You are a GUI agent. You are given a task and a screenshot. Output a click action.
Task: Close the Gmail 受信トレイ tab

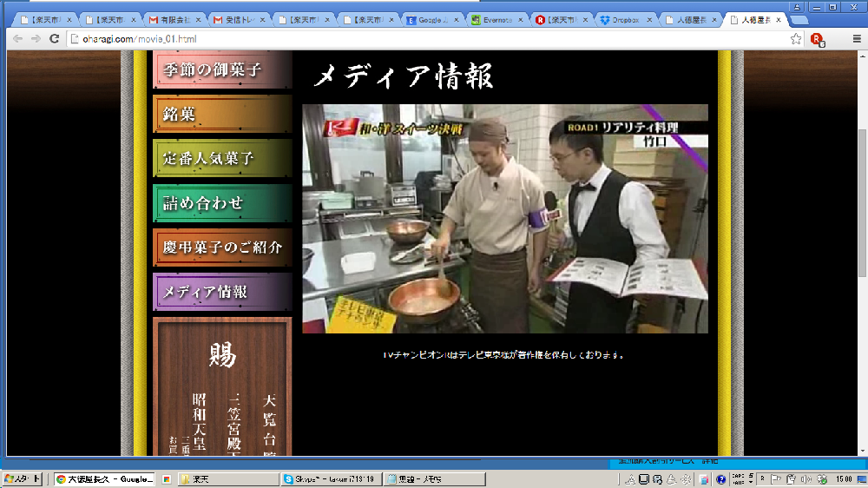click(262, 20)
